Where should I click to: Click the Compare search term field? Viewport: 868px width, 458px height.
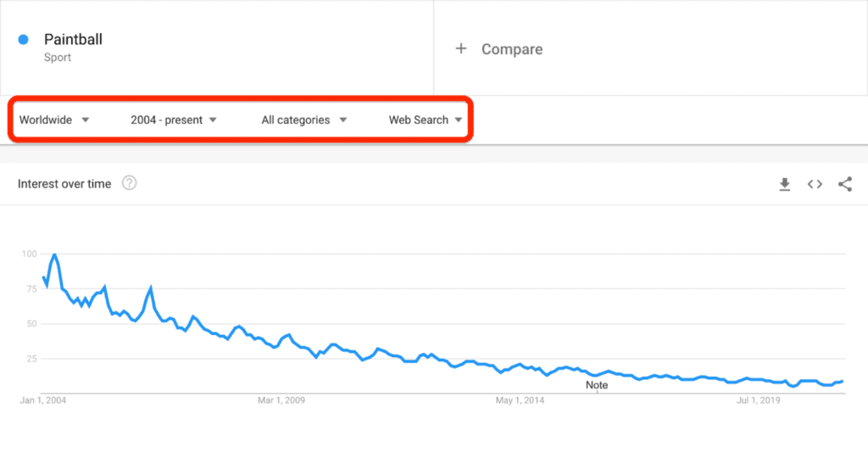point(650,48)
